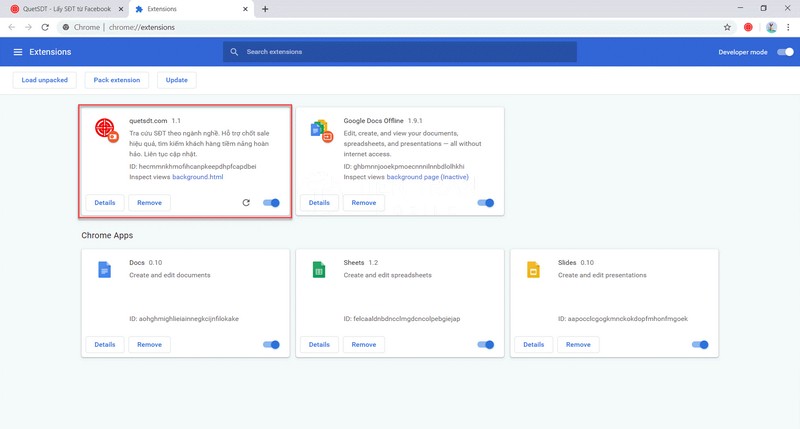Disable Google Docs Offline toggle
This screenshot has width=800, height=429.
tap(486, 203)
